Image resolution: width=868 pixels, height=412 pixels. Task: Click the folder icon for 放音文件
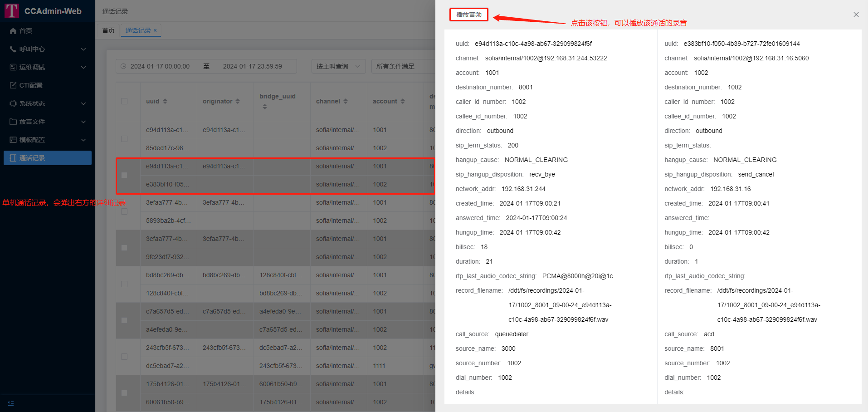click(13, 122)
